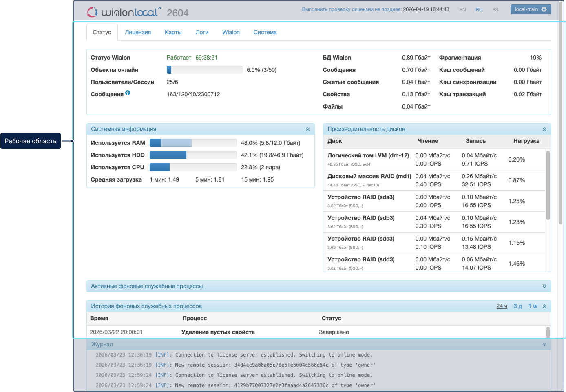Open the Система tab
Image resolution: width=566 pixels, height=392 pixels.
coord(265,32)
